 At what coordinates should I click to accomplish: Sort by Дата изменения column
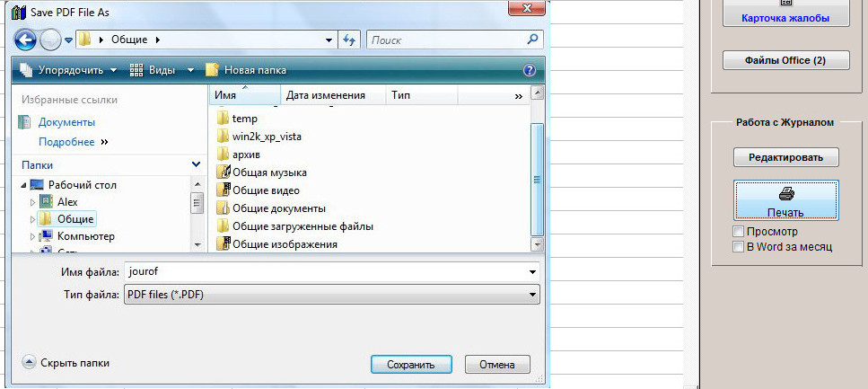pos(333,94)
